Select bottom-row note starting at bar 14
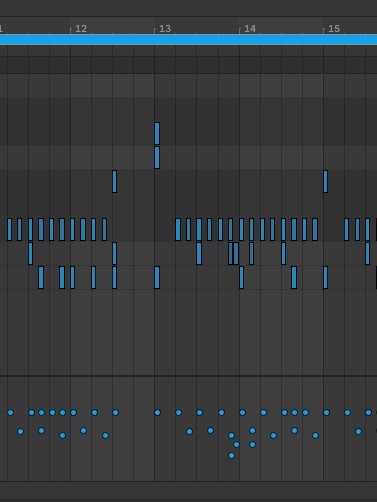 click(x=242, y=277)
